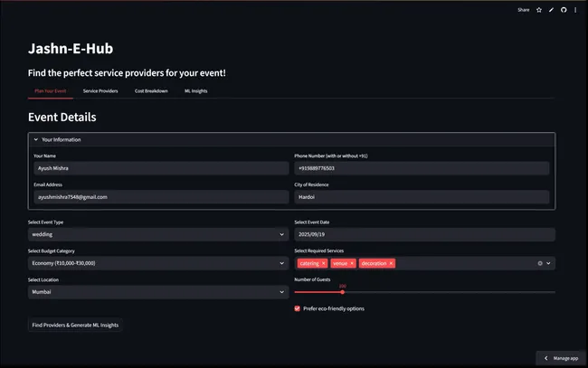Open the Select Event Type dropdown
This screenshot has width=588, height=368.
tap(158, 234)
